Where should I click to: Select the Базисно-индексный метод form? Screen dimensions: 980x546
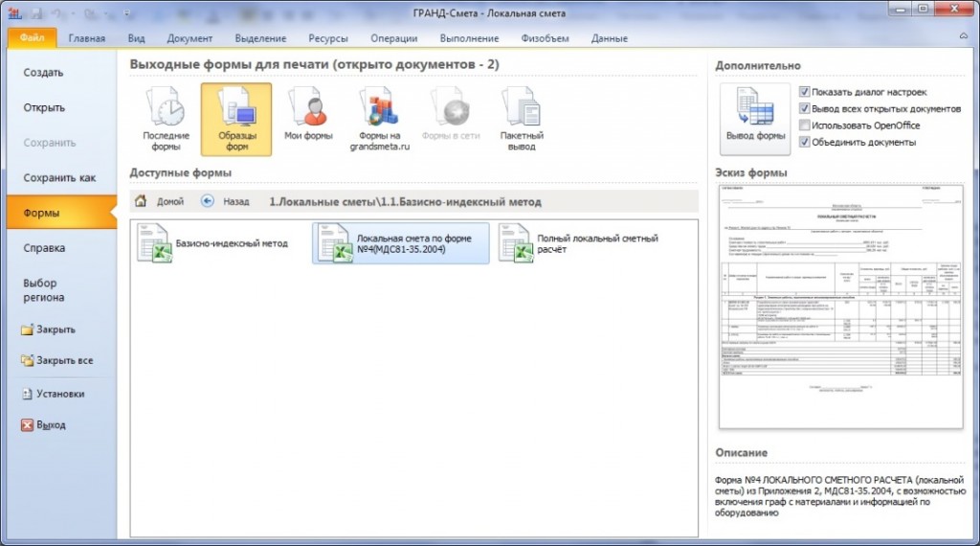pos(213,243)
